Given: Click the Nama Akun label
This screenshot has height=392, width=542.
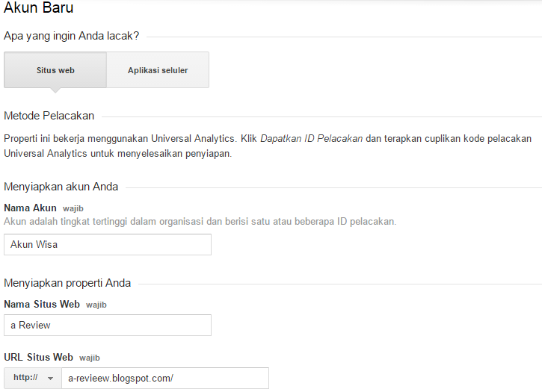Looking at the screenshot, I should click(x=30, y=208).
